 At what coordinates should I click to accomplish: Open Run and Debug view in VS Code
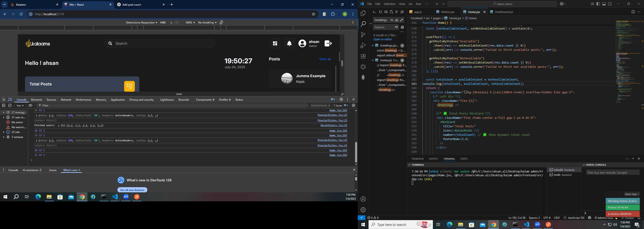pyautogui.click(x=363, y=45)
